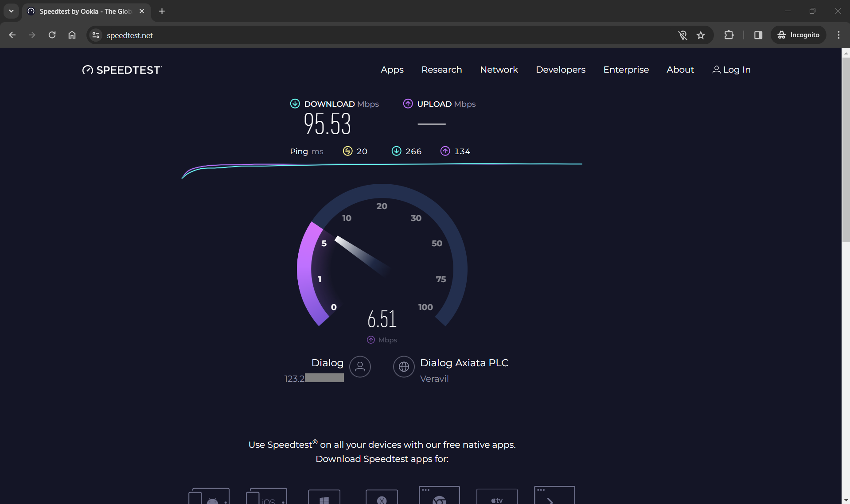Open the browser home page
The height and width of the screenshot is (504, 850).
pyautogui.click(x=72, y=35)
